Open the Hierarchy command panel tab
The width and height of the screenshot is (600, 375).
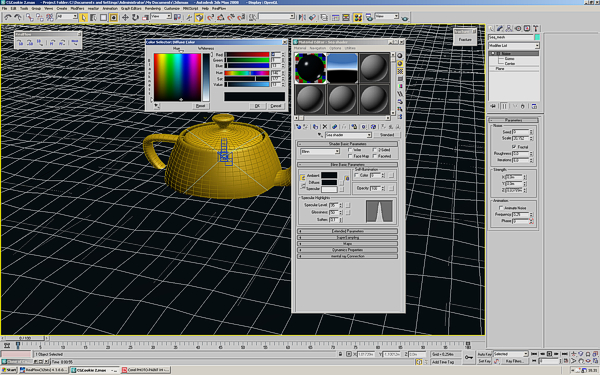click(x=509, y=28)
